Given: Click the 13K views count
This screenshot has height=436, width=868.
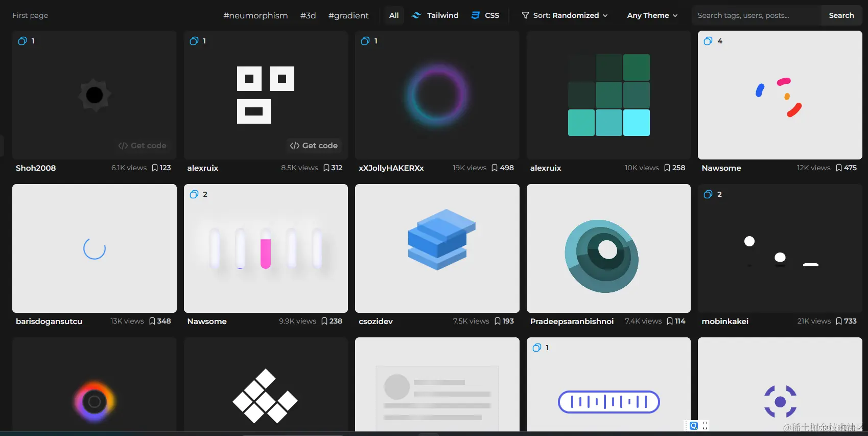Looking at the screenshot, I should pos(127,321).
